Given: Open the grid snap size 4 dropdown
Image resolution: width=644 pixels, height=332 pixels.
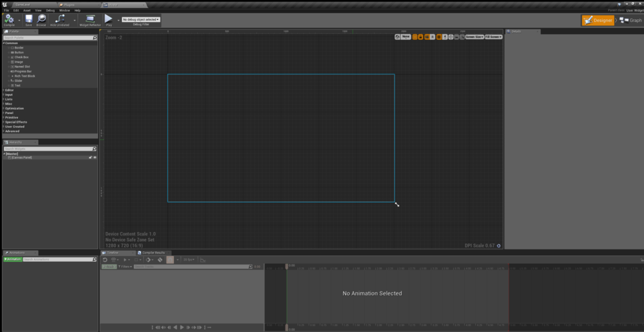Looking at the screenshot, I should point(445,37).
